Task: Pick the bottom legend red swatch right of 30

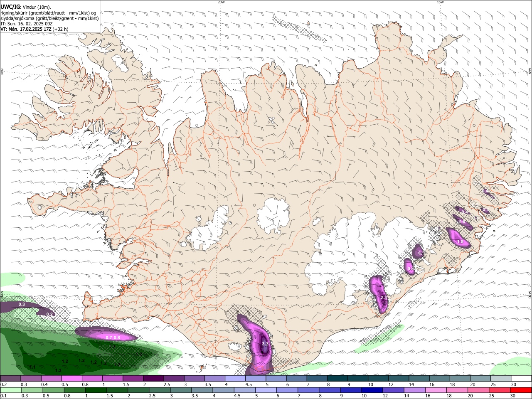Action: (520, 390)
